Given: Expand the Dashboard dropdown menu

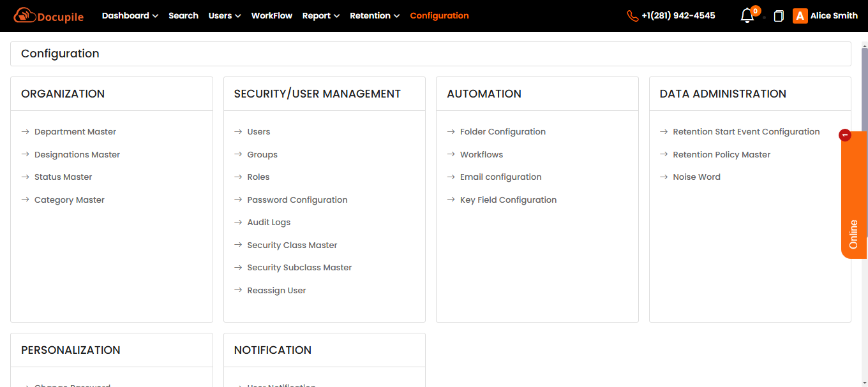Looking at the screenshot, I should (130, 16).
